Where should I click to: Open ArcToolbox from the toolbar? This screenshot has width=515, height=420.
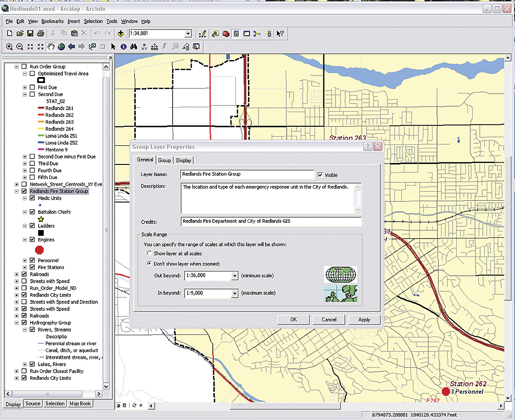click(x=226, y=34)
